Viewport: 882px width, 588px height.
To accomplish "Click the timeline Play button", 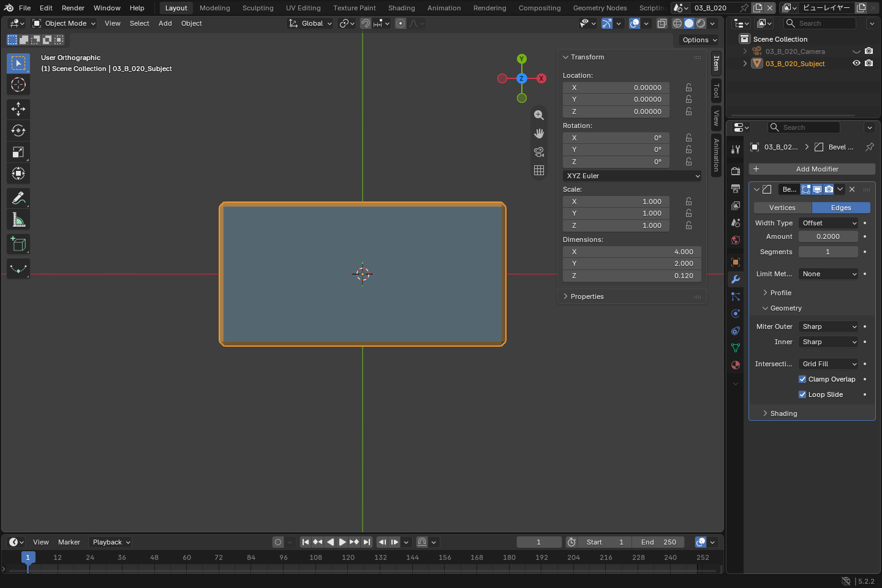I will point(342,542).
